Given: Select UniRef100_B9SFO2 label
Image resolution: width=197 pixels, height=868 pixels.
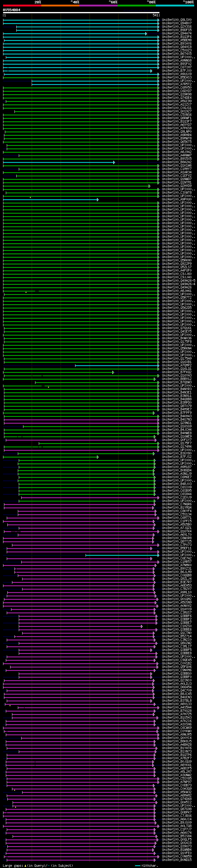Looking at the screenshot, I should [176, 64].
